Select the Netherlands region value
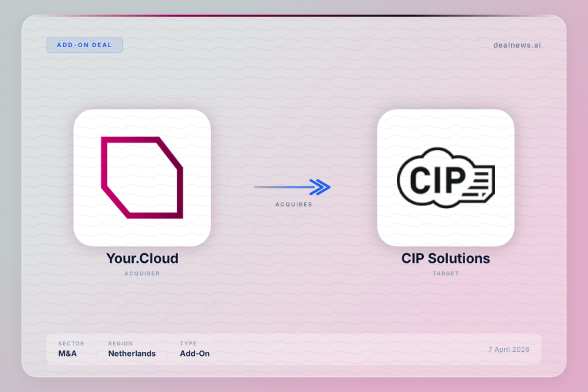 (131, 354)
